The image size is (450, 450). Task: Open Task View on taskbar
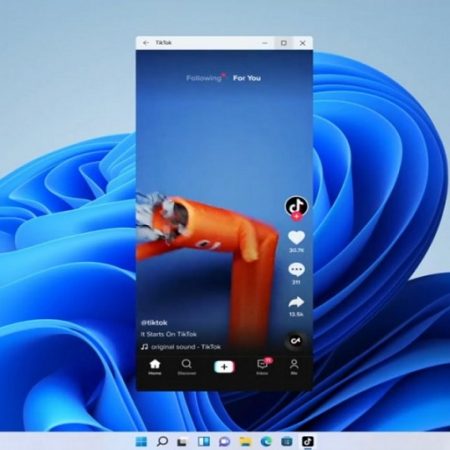(182, 442)
